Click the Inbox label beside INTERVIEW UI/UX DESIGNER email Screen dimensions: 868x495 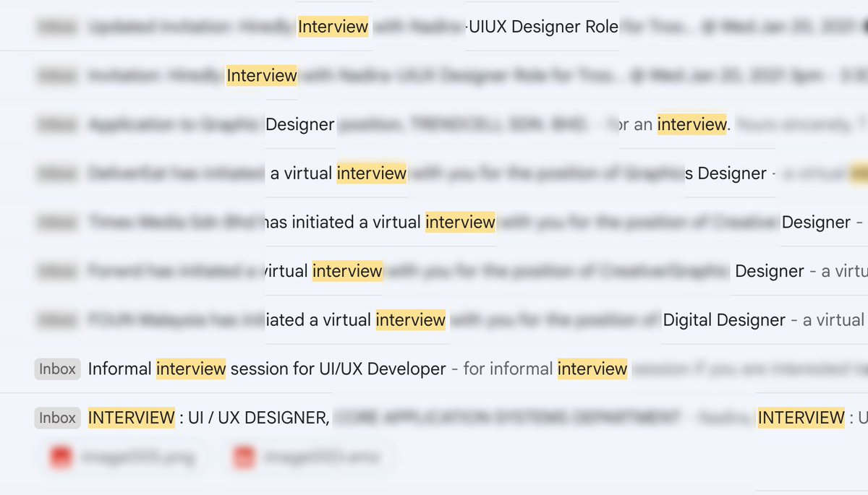pyautogui.click(x=56, y=418)
